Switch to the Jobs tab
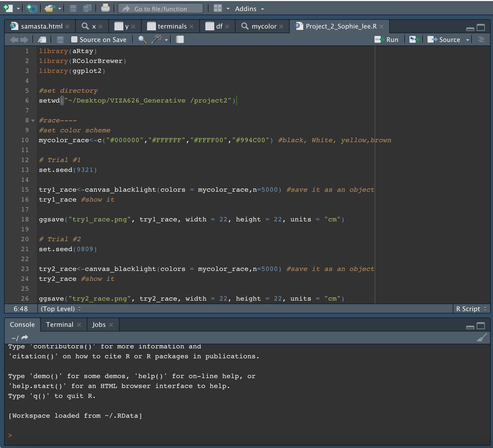Screen dimensions: 493x448 pos(99,324)
